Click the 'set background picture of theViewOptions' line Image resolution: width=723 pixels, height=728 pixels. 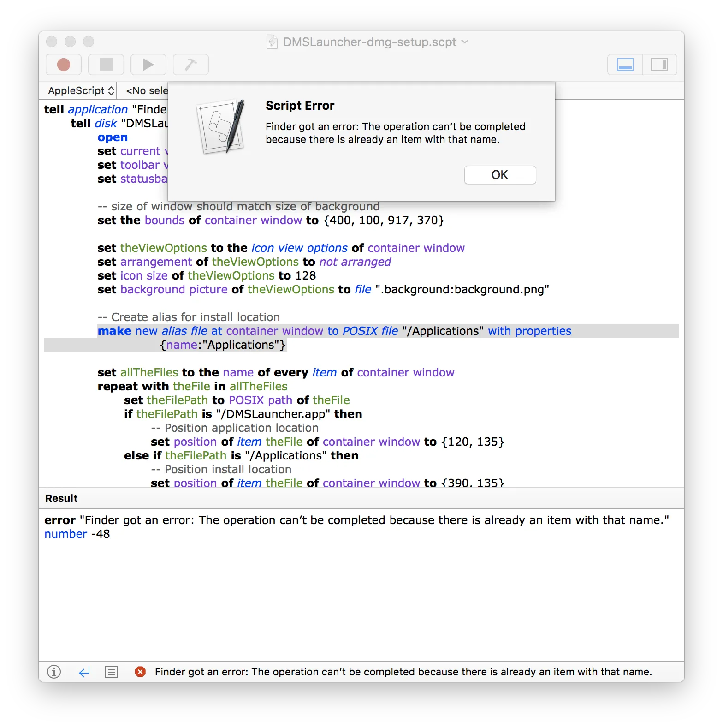(x=323, y=289)
